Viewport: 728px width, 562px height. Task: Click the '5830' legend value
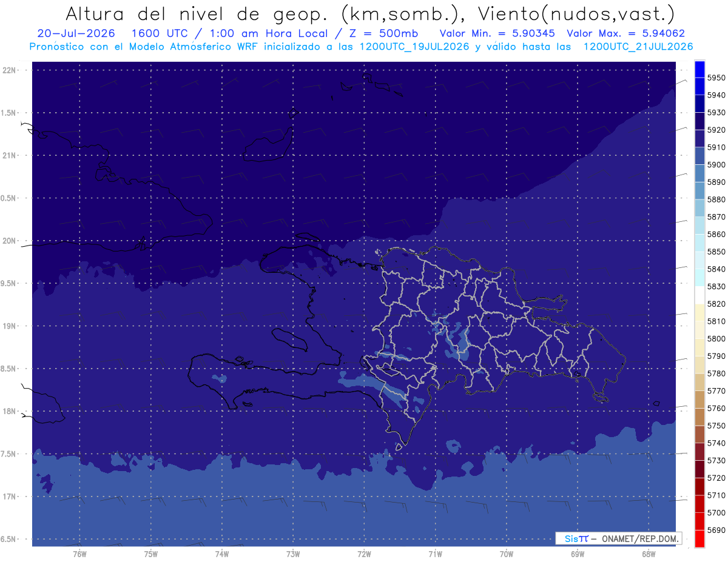(x=716, y=286)
